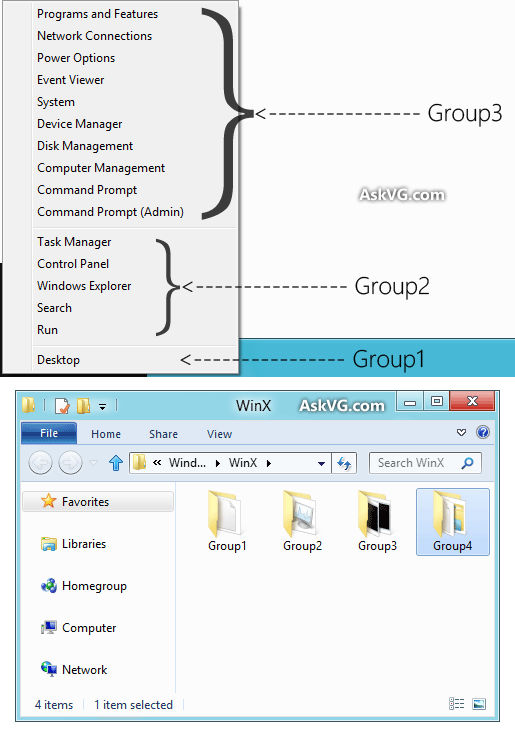Launch Event Viewer from the menu

click(70, 80)
